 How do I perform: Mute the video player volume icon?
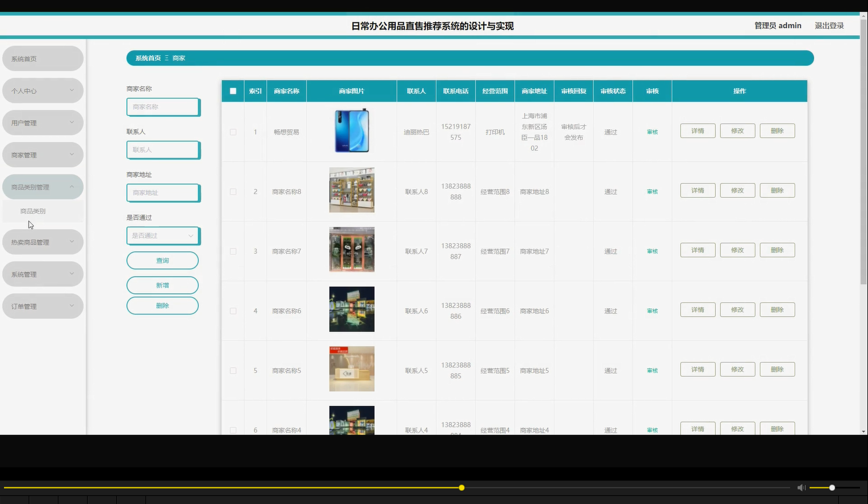(801, 487)
